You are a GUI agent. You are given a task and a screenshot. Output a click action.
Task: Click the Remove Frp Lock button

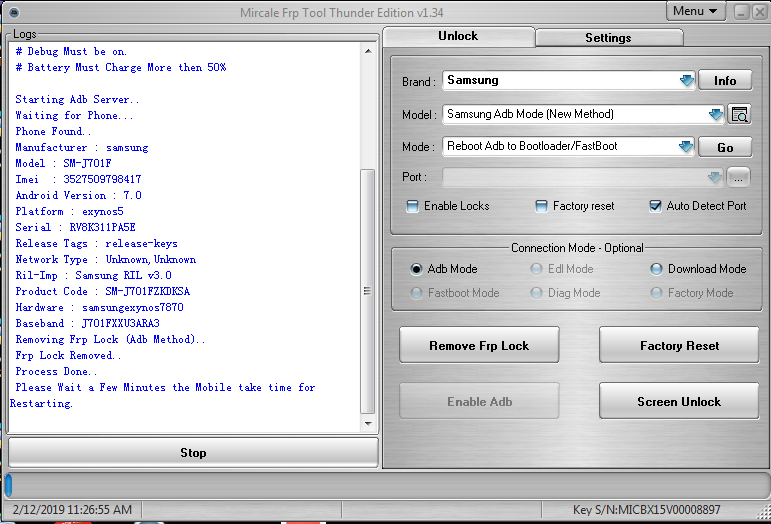pos(479,346)
